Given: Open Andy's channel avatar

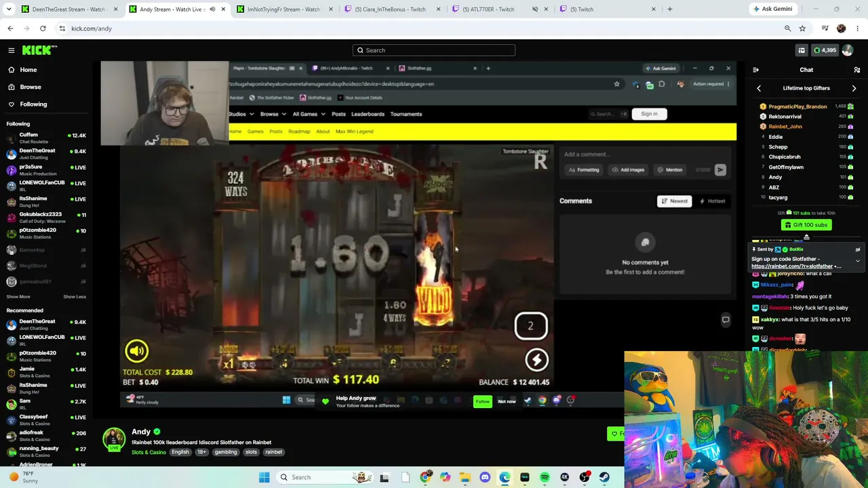Looking at the screenshot, I should point(114,439).
